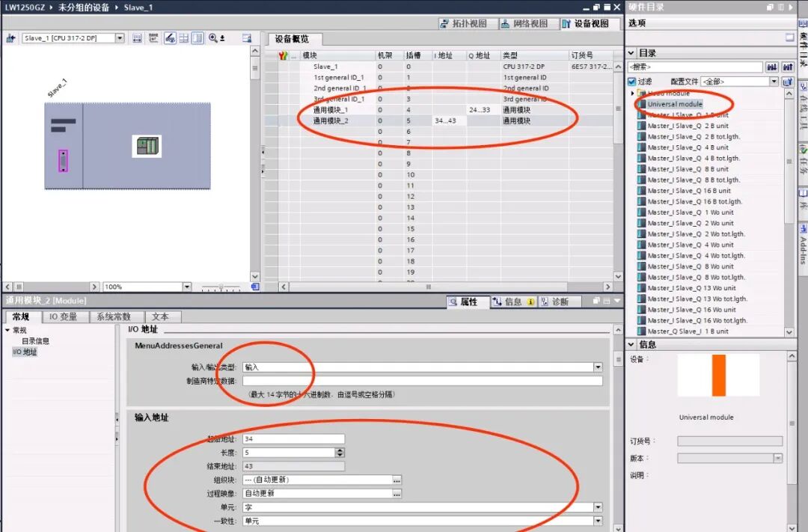Click the browse button next to 过程映像
This screenshot has width=808, height=532.
[397, 494]
